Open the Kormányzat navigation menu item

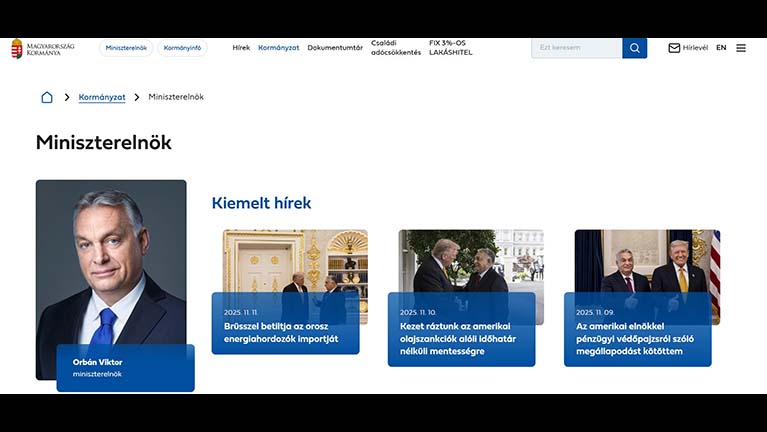point(278,48)
